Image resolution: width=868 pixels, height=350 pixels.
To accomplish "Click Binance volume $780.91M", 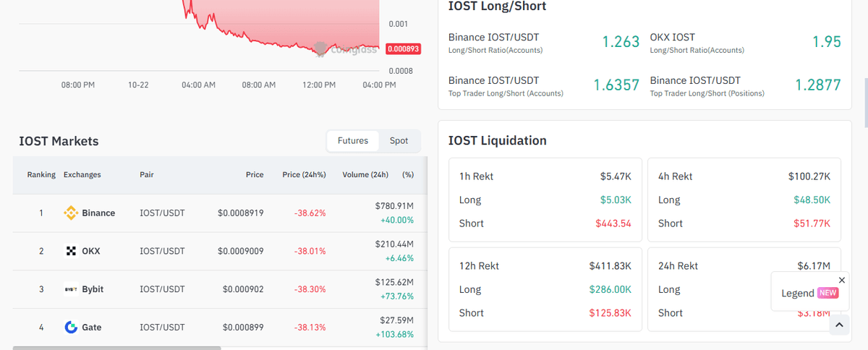I will [394, 206].
